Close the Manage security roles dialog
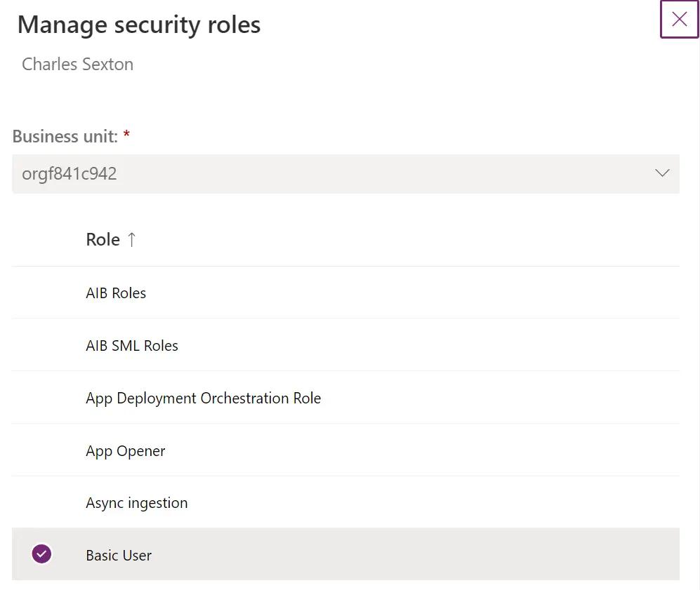The height and width of the screenshot is (590, 700). point(678,19)
